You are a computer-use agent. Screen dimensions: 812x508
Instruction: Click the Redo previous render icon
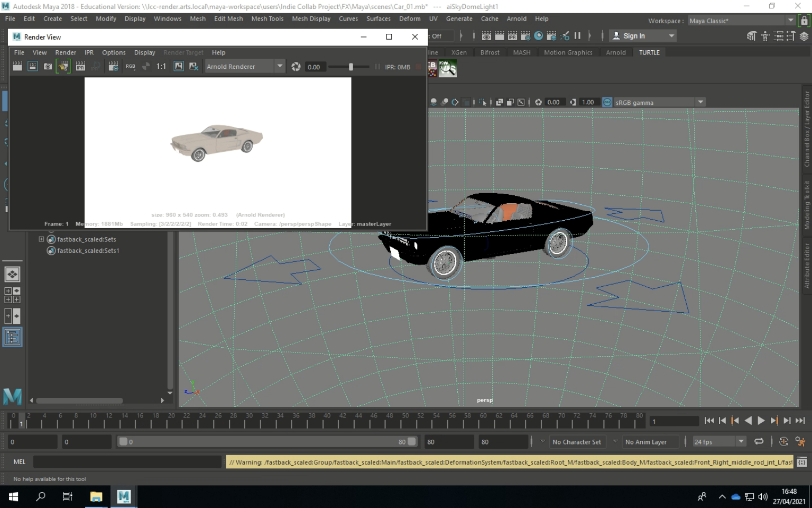click(x=17, y=67)
